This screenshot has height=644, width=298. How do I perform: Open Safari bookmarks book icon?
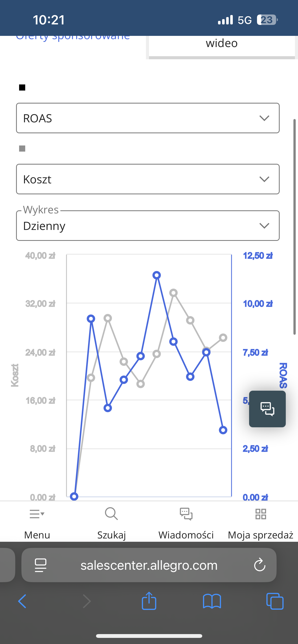tap(212, 601)
